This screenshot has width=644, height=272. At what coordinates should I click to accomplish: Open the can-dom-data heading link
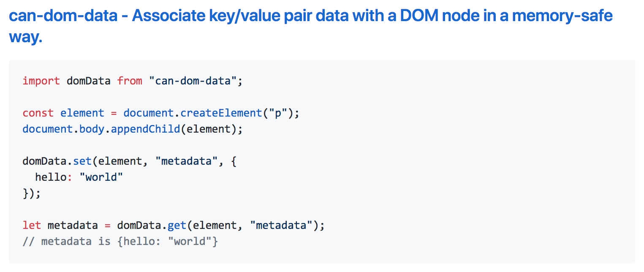coord(310,26)
